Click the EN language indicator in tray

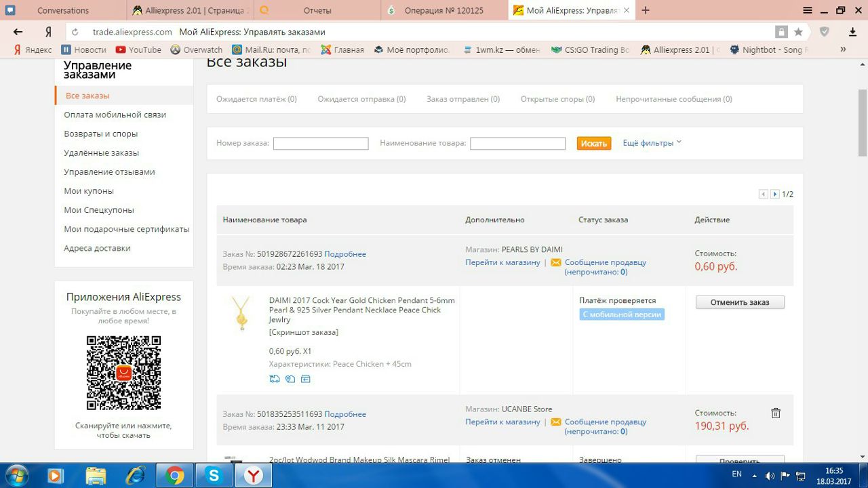(736, 474)
